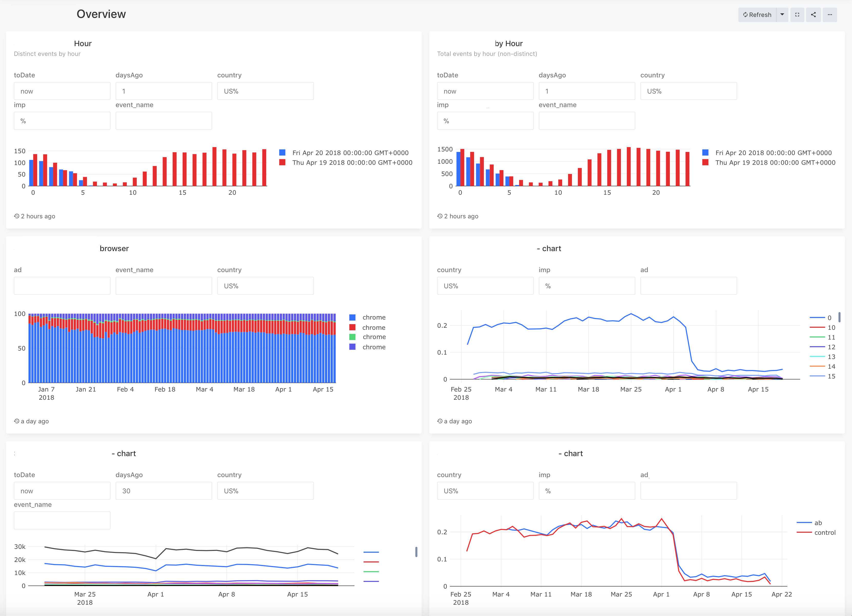This screenshot has width=852, height=616.
Task: Open the 'Hour' panel menu by clicking its title
Action: click(83, 43)
